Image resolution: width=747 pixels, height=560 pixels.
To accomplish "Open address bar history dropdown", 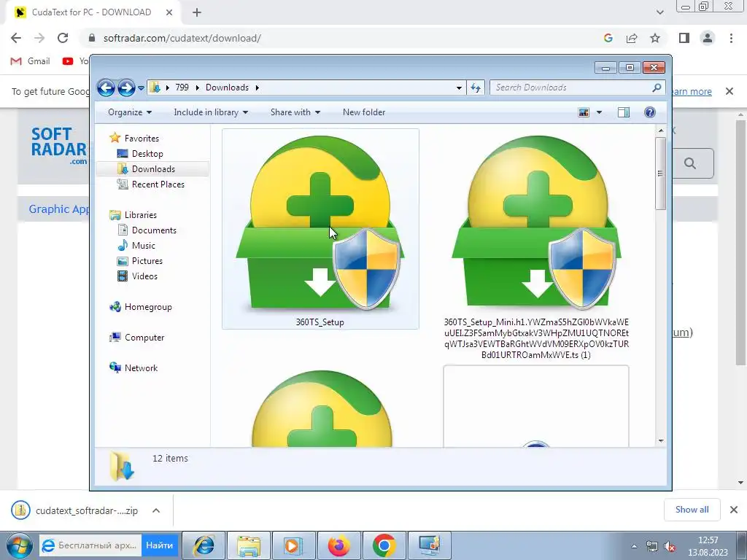I will 459,87.
